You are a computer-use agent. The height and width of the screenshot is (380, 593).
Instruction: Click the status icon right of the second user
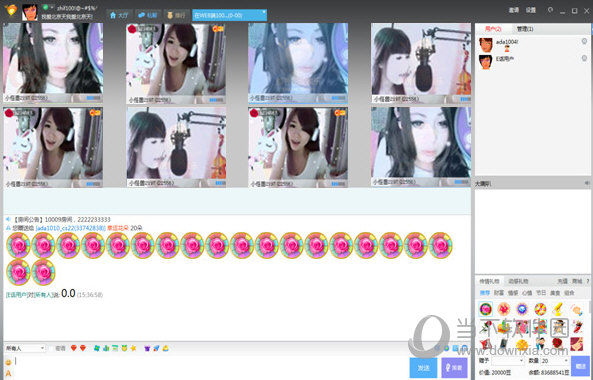(x=584, y=58)
